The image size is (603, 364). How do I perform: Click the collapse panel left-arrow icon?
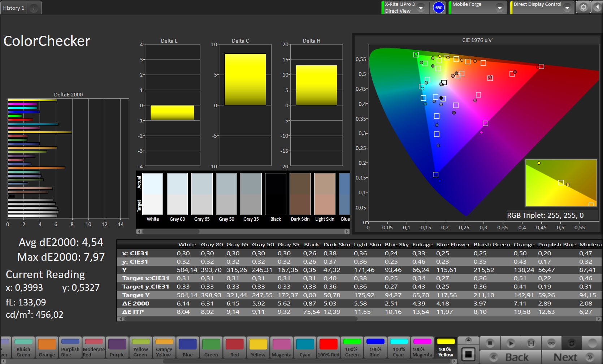(x=598, y=7)
